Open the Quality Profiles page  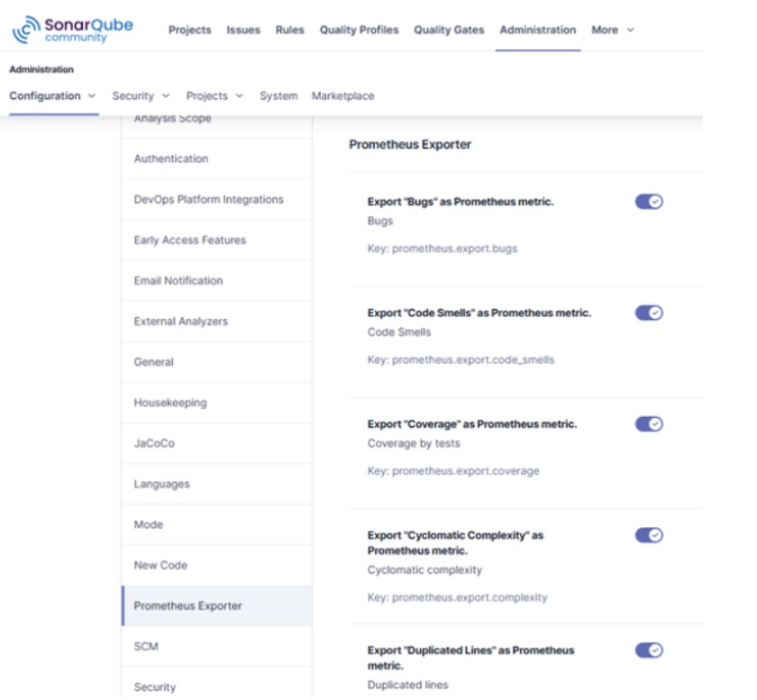point(359,30)
